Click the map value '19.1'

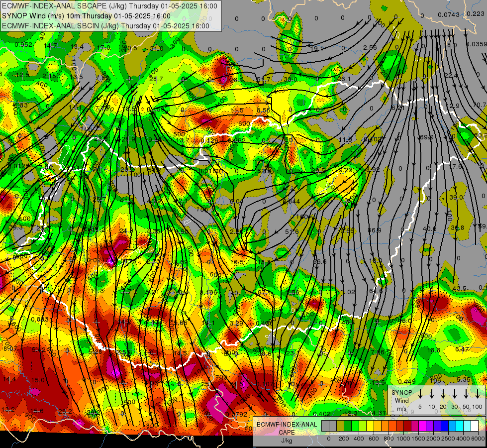pyautogui.click(x=317, y=48)
